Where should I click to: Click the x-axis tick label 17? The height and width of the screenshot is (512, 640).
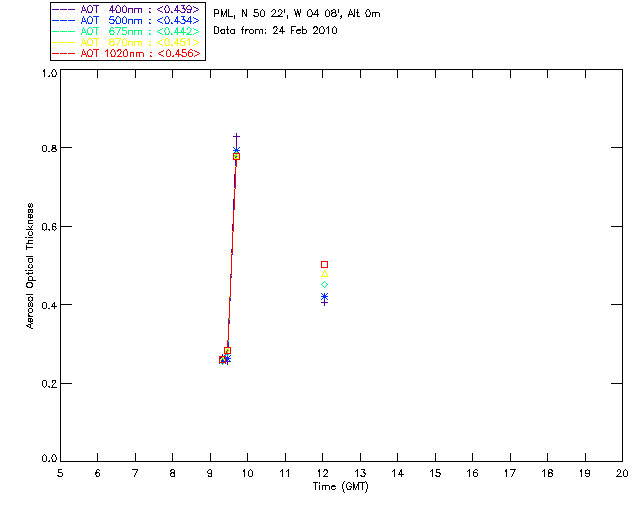[x=510, y=473]
